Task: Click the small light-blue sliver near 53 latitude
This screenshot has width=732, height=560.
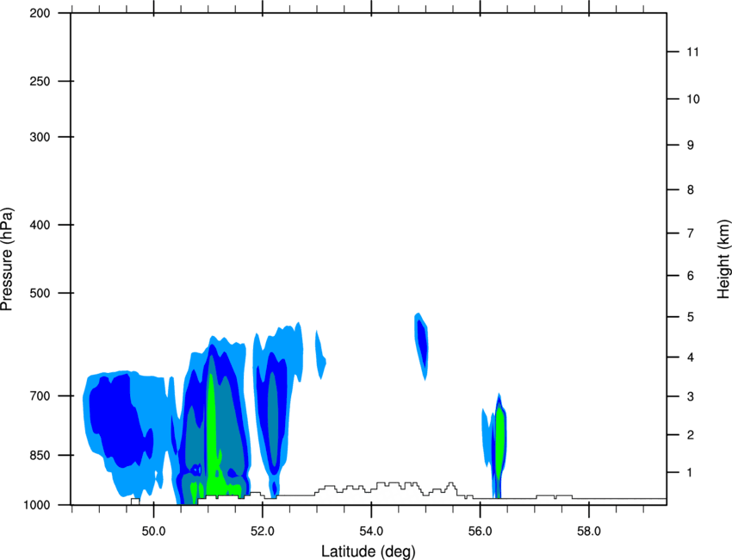Action: [320, 355]
